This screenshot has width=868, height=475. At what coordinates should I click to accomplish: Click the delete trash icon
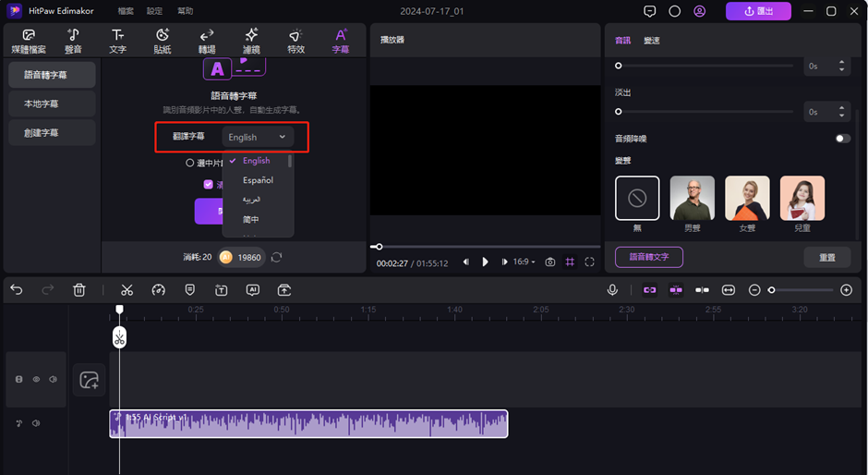[x=79, y=290]
